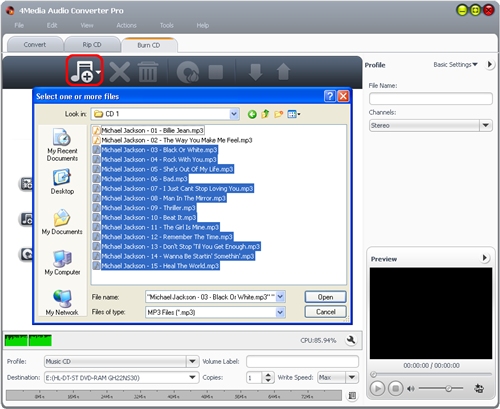The width and height of the screenshot is (500, 409).
Task: Click the Stop square toolbar icon
Action: coord(216,72)
